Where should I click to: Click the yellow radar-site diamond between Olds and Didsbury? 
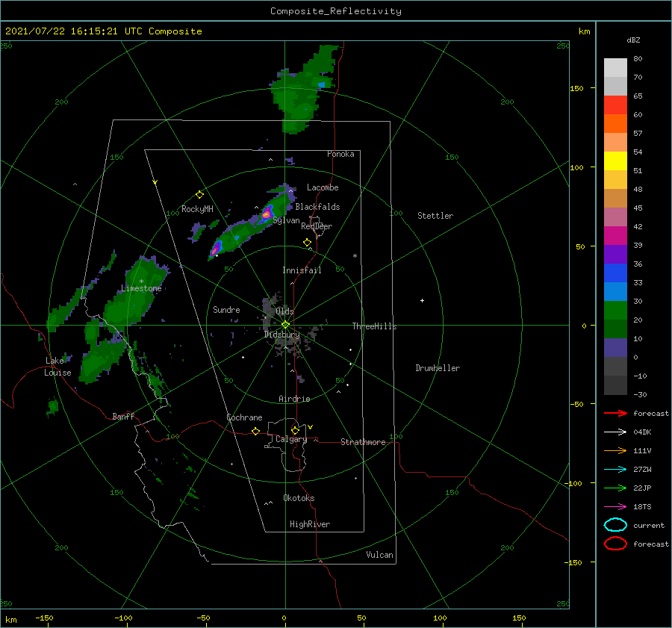pos(285,325)
